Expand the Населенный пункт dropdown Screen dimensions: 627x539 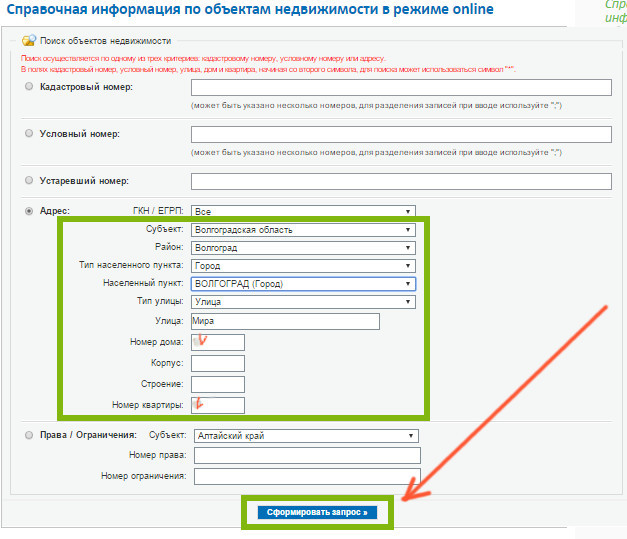(303, 284)
